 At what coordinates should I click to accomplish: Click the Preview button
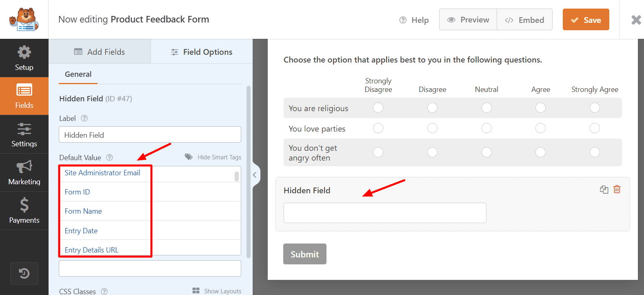468,20
